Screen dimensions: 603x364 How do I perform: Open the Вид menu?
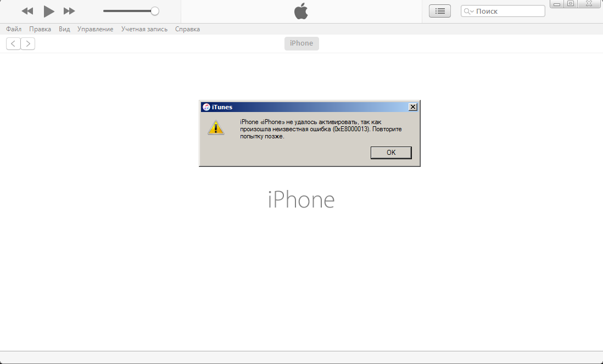pos(64,29)
